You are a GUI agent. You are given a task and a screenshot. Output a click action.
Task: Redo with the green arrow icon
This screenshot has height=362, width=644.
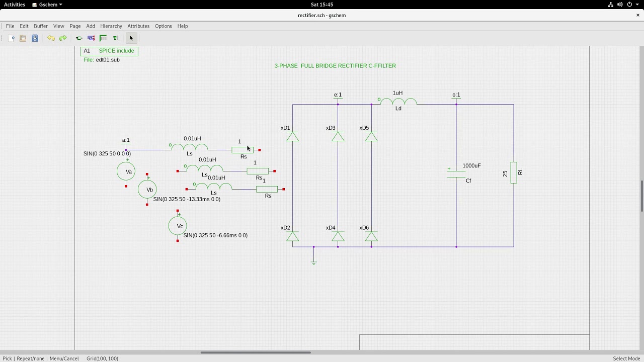pos(63,38)
